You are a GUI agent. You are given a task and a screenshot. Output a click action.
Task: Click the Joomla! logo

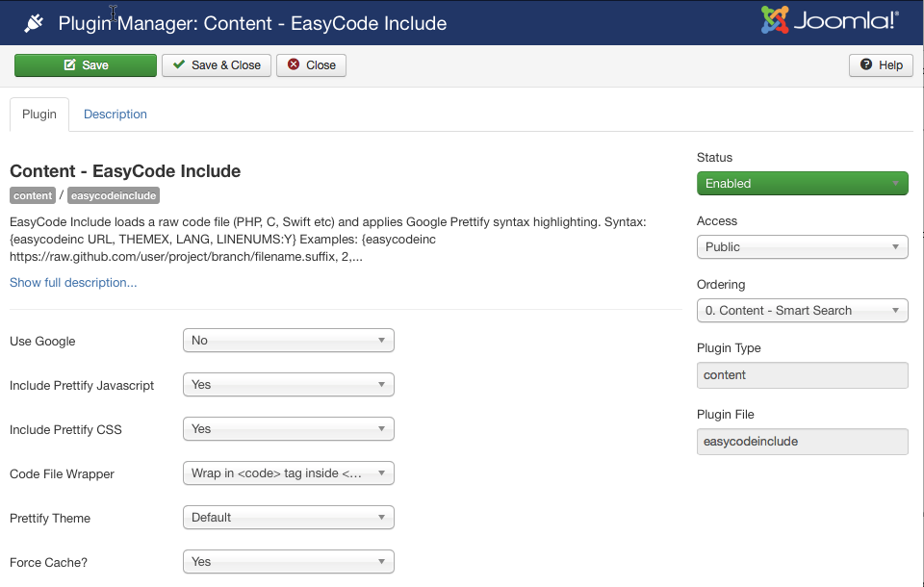pyautogui.click(x=830, y=20)
